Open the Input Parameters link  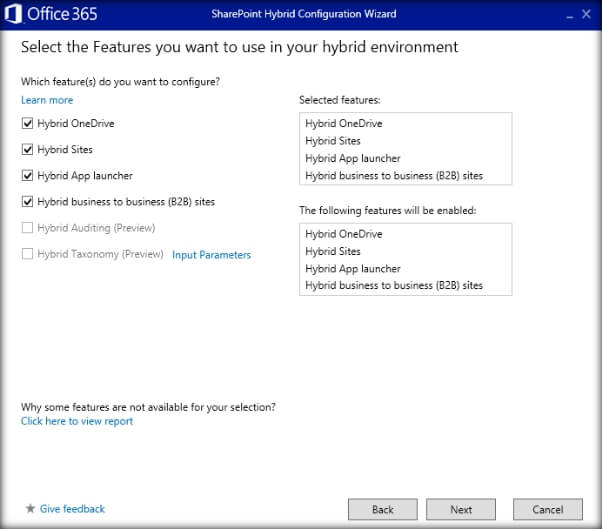(x=212, y=255)
